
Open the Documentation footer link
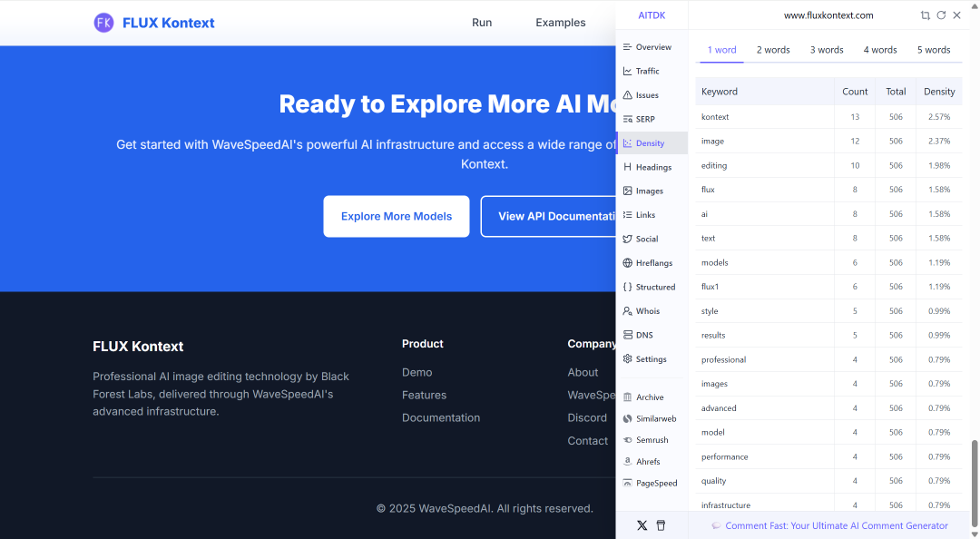pos(441,417)
